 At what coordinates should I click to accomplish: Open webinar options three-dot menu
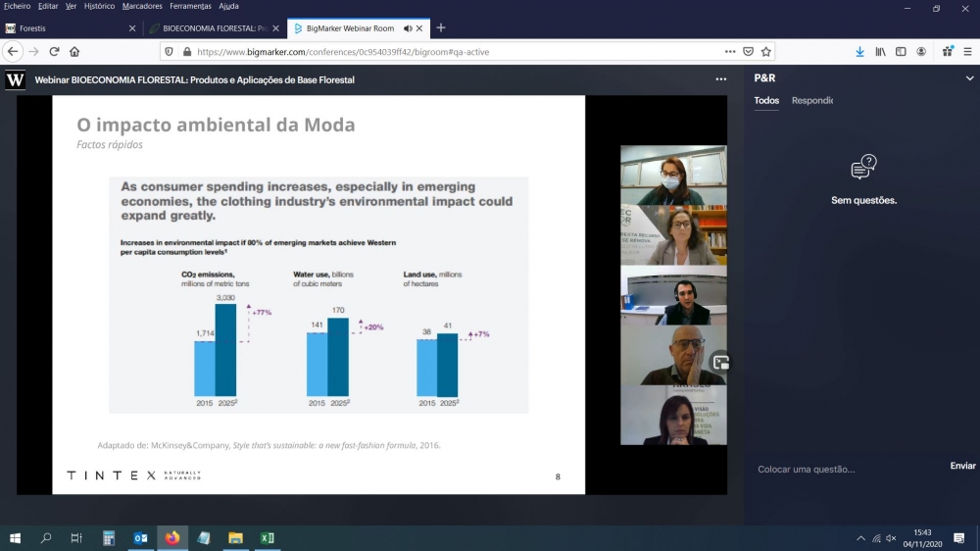point(721,79)
